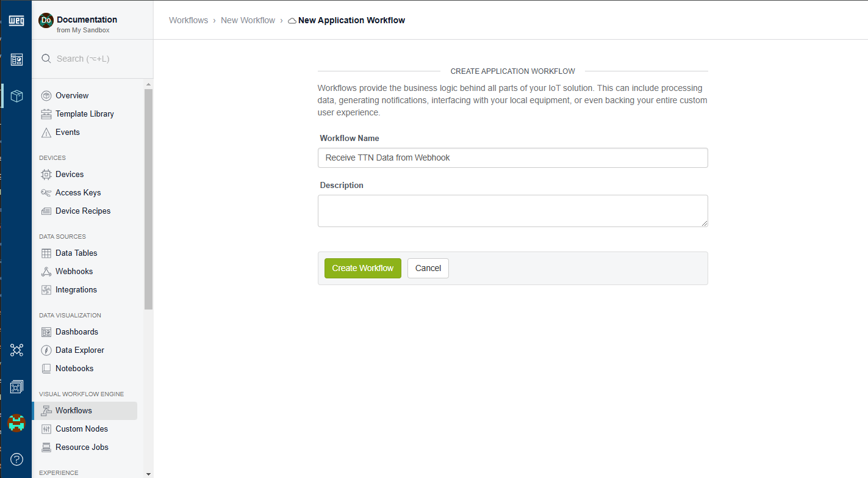Select the applications cube icon in rail
This screenshot has height=478, width=868.
(16, 96)
